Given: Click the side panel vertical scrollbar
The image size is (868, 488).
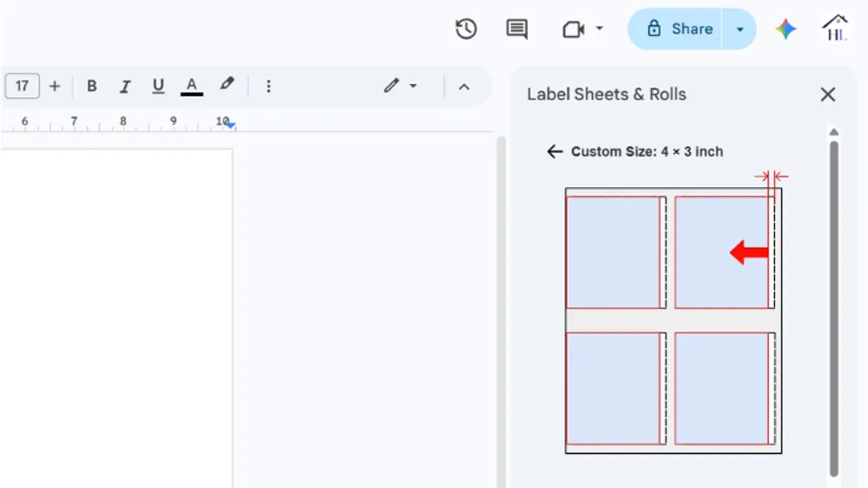Looking at the screenshot, I should coord(834,307).
